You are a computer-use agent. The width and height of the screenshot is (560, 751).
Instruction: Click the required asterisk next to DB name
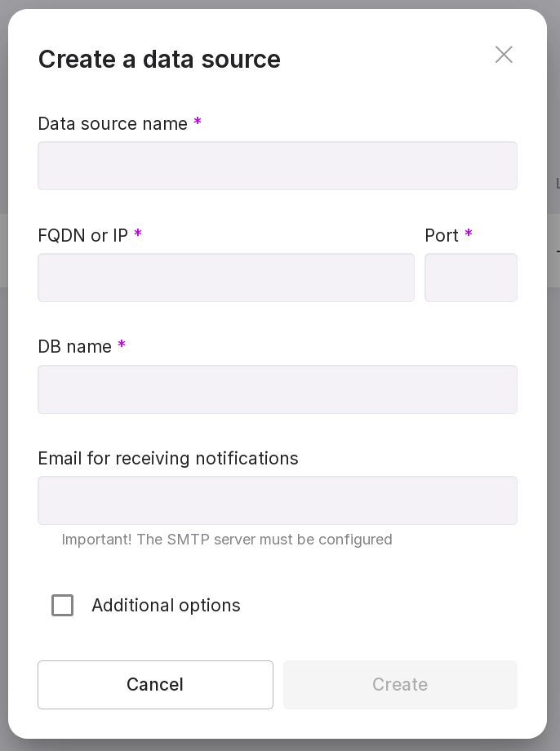122,345
